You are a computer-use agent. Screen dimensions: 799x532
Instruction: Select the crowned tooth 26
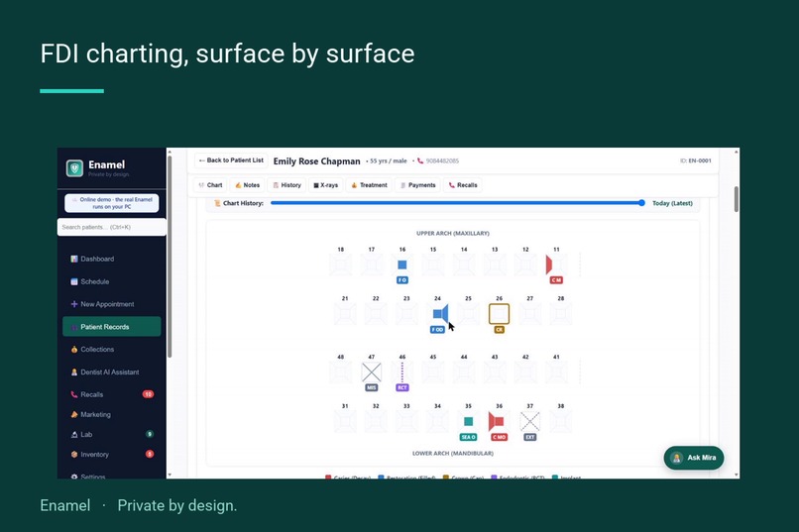[x=499, y=314]
